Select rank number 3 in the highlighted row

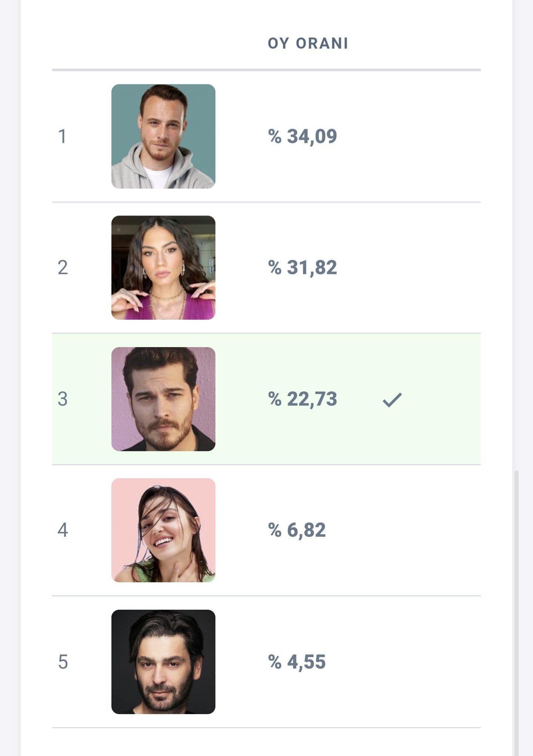[x=63, y=399]
